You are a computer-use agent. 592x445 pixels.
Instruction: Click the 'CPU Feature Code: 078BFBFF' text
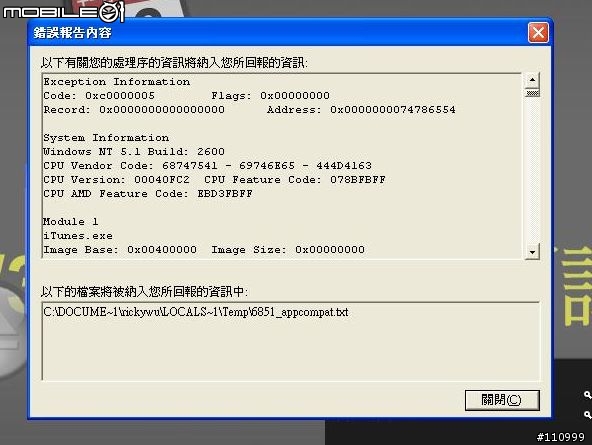point(295,180)
